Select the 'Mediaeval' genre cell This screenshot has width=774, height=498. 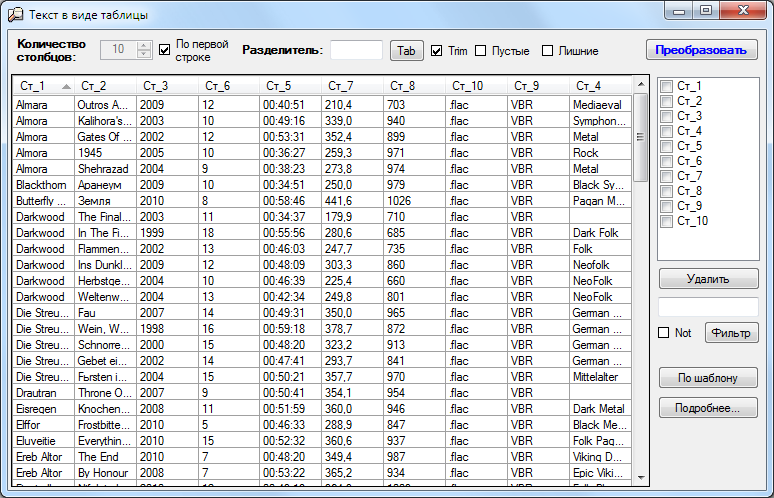coord(600,105)
